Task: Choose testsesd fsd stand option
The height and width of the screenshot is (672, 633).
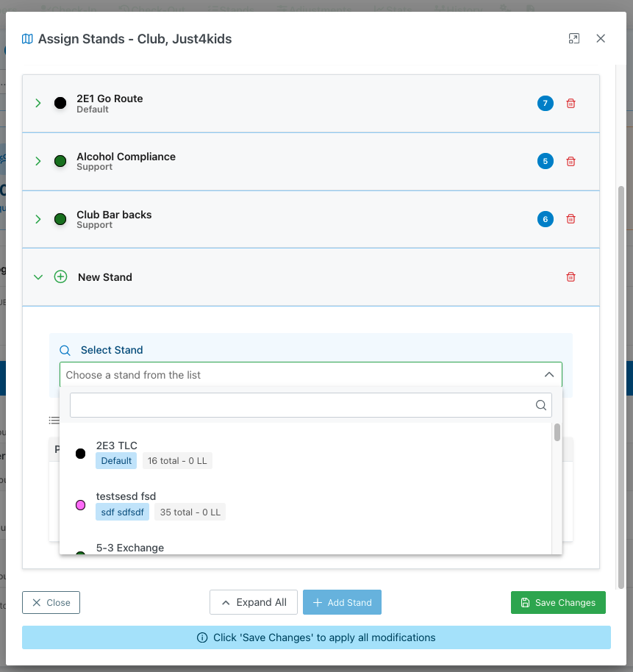Action: 126,496
